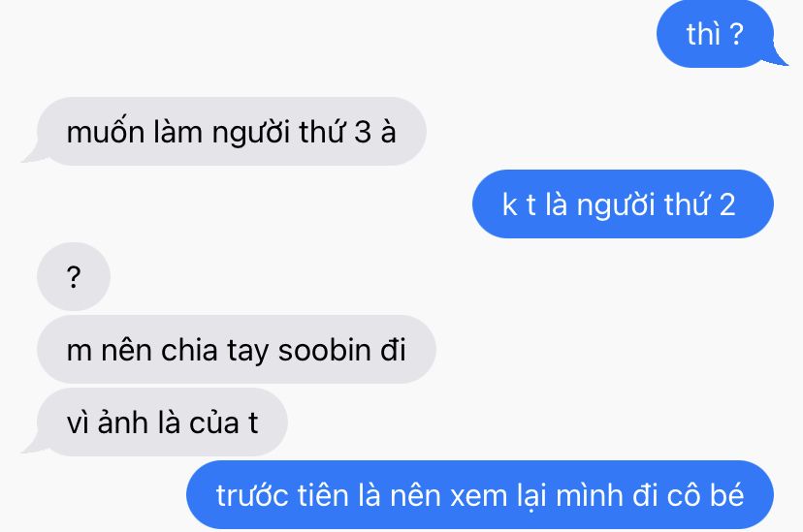Click the tail of the "muốn làm người thứ 3 à" bubble
803x532 pixels.
coord(32,154)
